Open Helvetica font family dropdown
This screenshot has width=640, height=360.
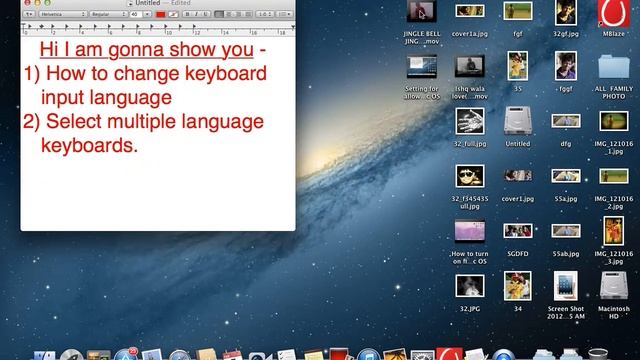click(62, 14)
